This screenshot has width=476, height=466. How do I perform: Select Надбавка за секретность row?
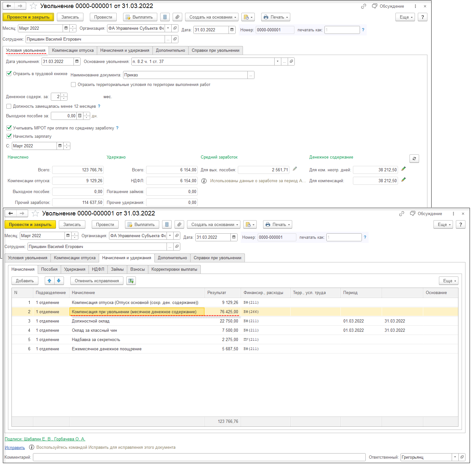[235, 339]
